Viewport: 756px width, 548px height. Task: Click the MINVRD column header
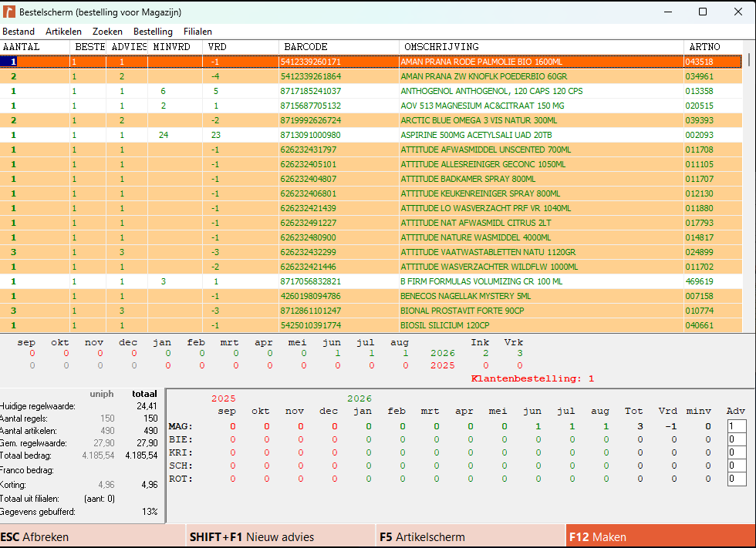click(175, 47)
